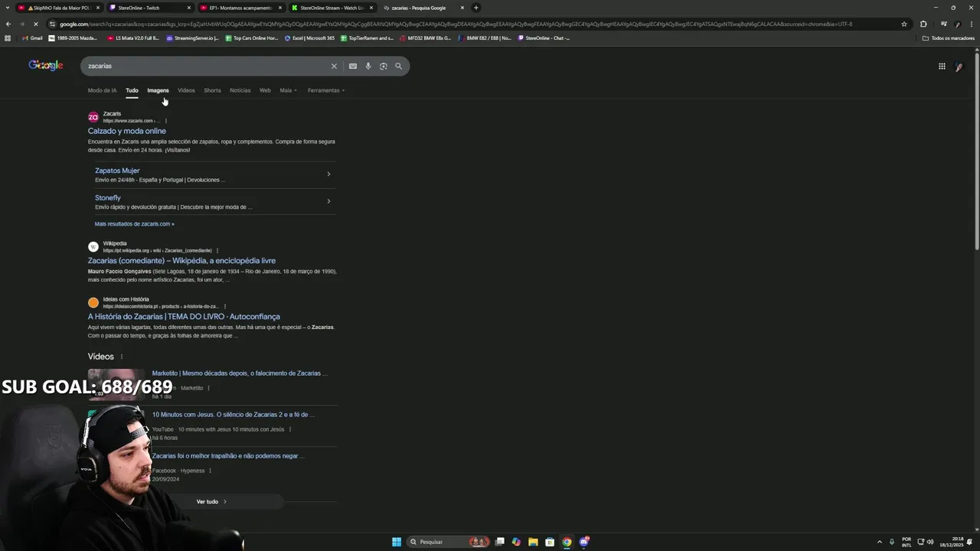The width and height of the screenshot is (980, 551).
Task: Open more options for Wikipedia result
Action: tap(217, 250)
